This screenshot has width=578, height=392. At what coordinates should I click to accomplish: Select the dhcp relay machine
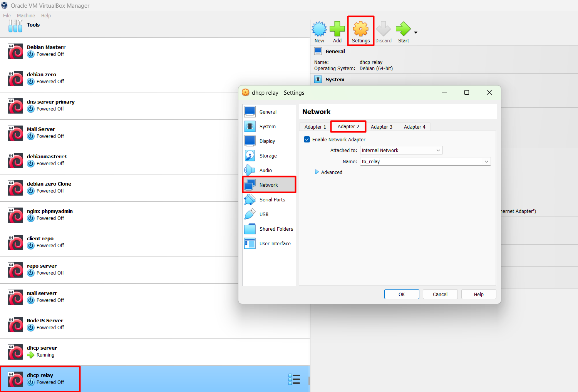pos(155,379)
